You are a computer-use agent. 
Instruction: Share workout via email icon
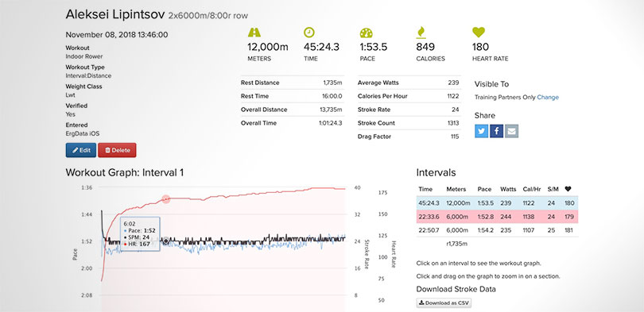(x=512, y=131)
